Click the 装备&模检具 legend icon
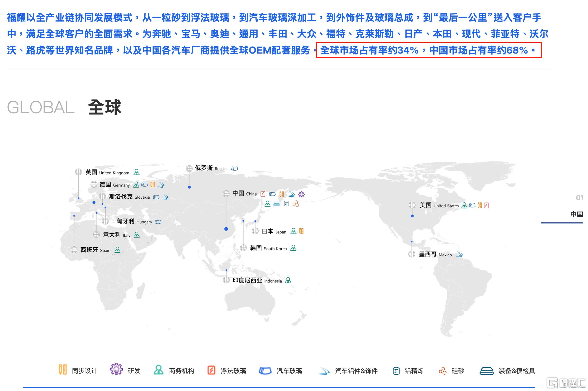This screenshot has width=588, height=391. click(x=486, y=371)
